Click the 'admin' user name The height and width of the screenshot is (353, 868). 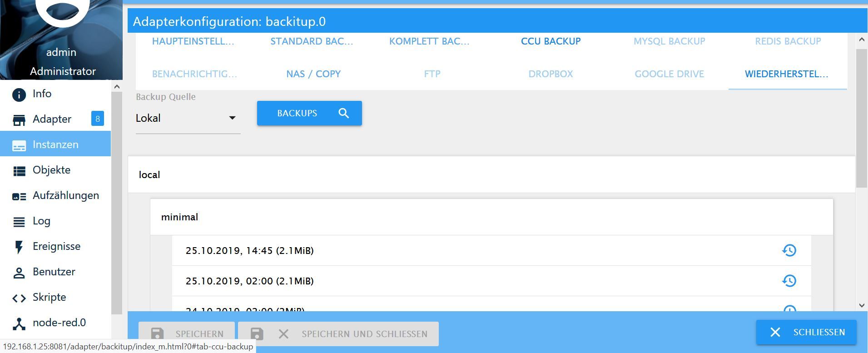pyautogui.click(x=61, y=52)
